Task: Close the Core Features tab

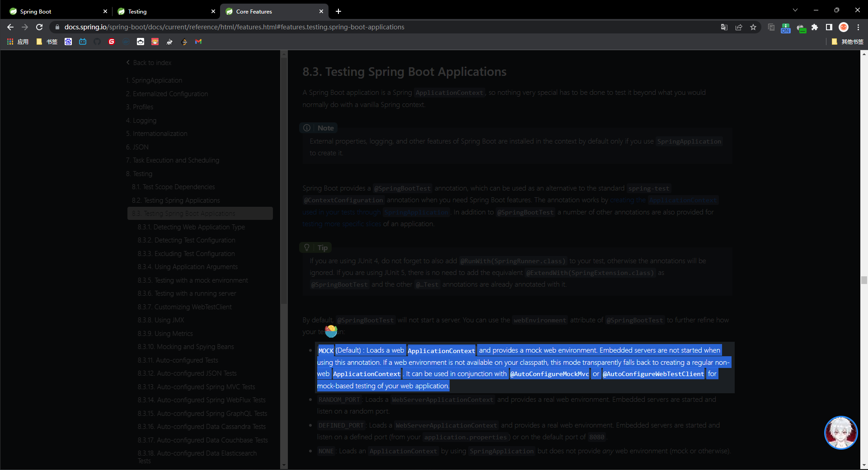Action: click(x=321, y=11)
